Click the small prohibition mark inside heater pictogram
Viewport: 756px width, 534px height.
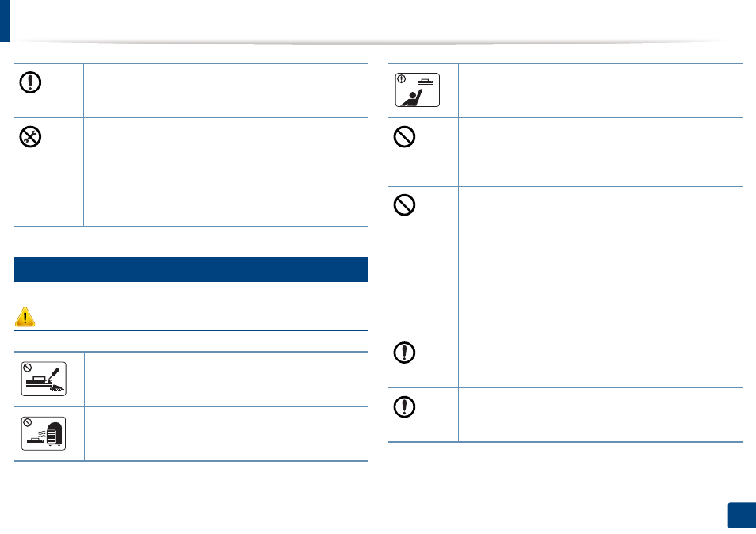(28, 422)
